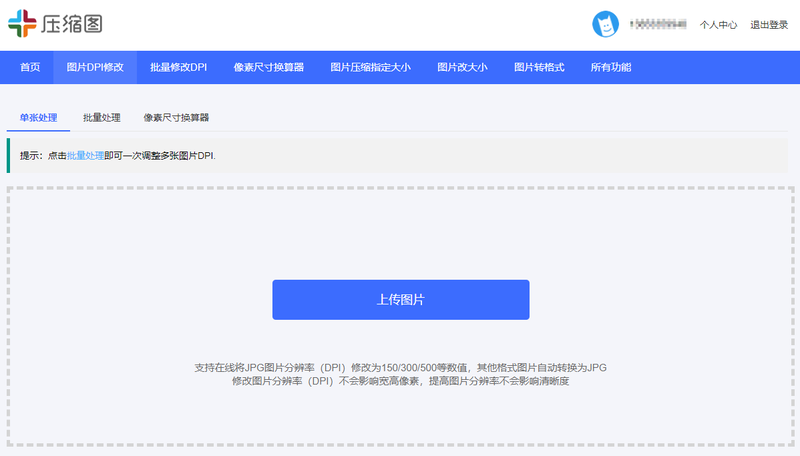800x456 pixels.
Task: Open 图片转格式 navigation item
Action: click(x=539, y=67)
